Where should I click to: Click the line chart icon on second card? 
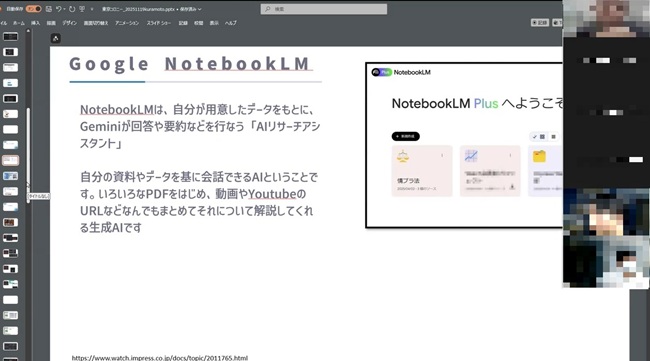pyautogui.click(x=471, y=156)
